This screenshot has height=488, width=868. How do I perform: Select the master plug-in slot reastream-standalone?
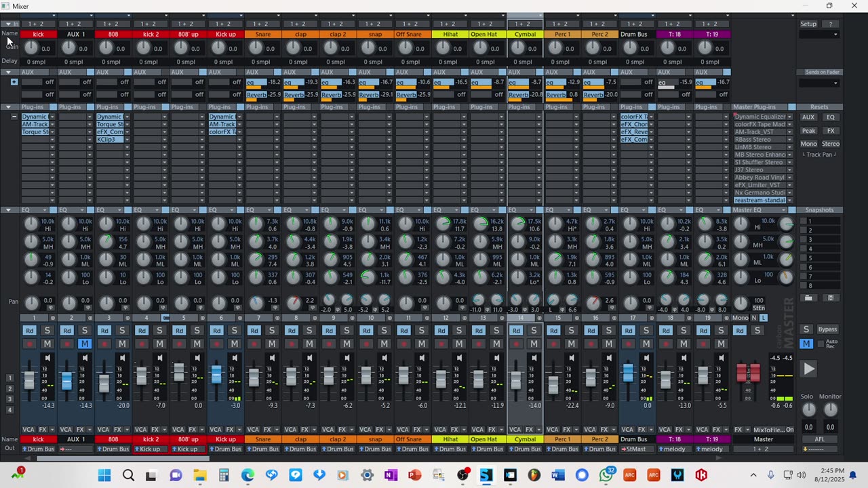coord(759,200)
